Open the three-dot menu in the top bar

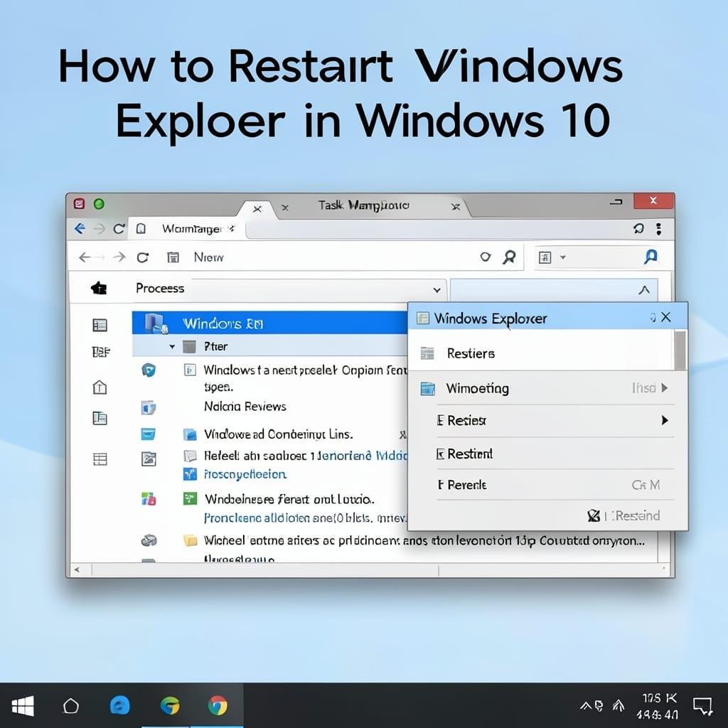[658, 228]
